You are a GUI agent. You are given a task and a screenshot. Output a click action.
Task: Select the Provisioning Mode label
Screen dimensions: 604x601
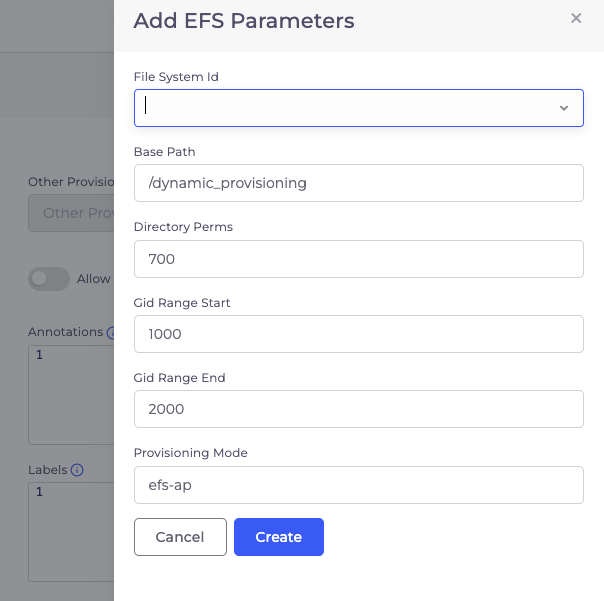coord(190,453)
